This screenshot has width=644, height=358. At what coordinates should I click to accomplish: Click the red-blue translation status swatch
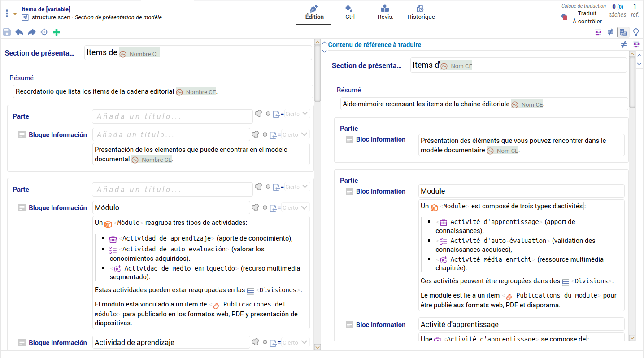click(565, 17)
